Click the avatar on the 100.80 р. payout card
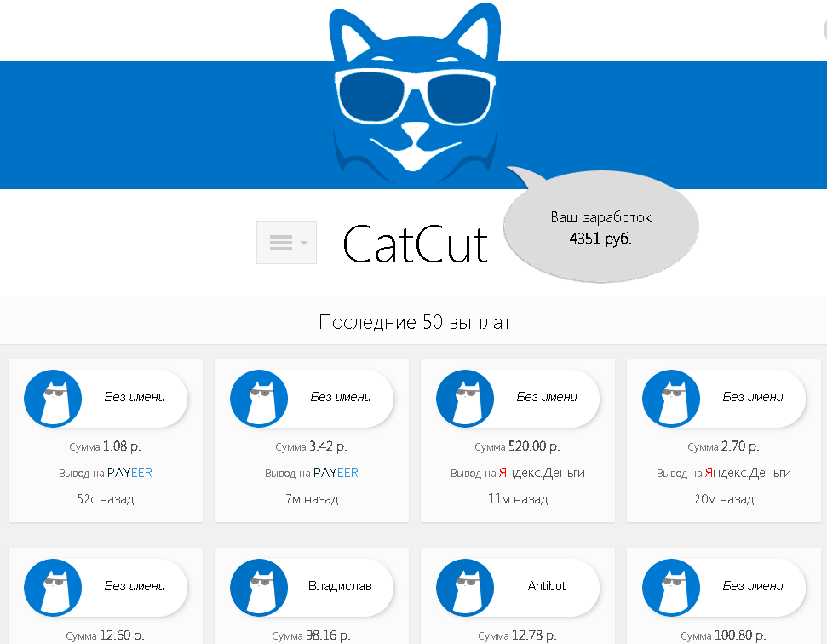Screen dimensions: 827x644 coord(671,588)
